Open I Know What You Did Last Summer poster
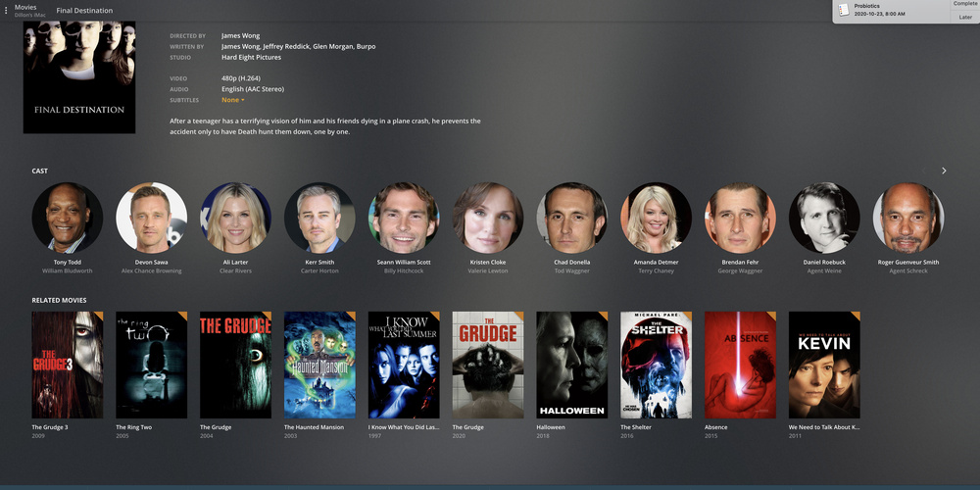Screen dimensions: 980x490 tap(404, 365)
